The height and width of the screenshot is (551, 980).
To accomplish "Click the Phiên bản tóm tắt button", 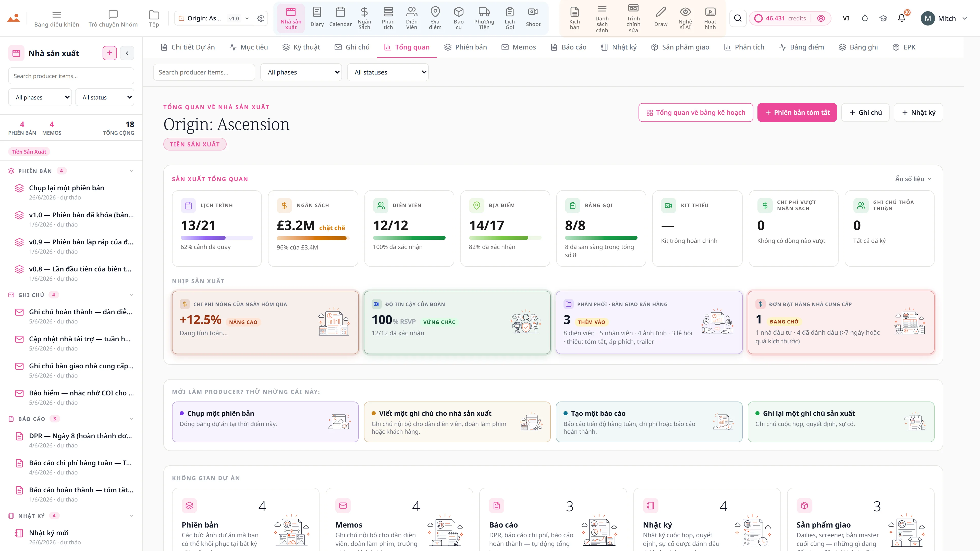I will tap(797, 112).
